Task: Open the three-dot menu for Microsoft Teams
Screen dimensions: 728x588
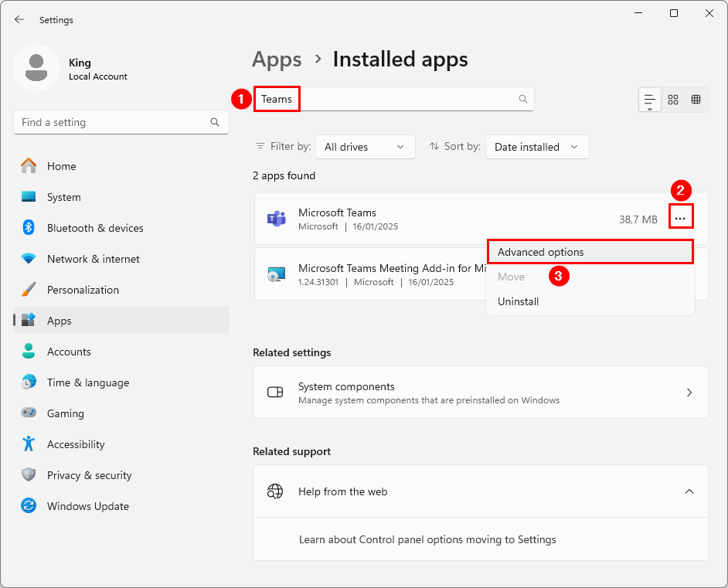Action: tap(680, 219)
